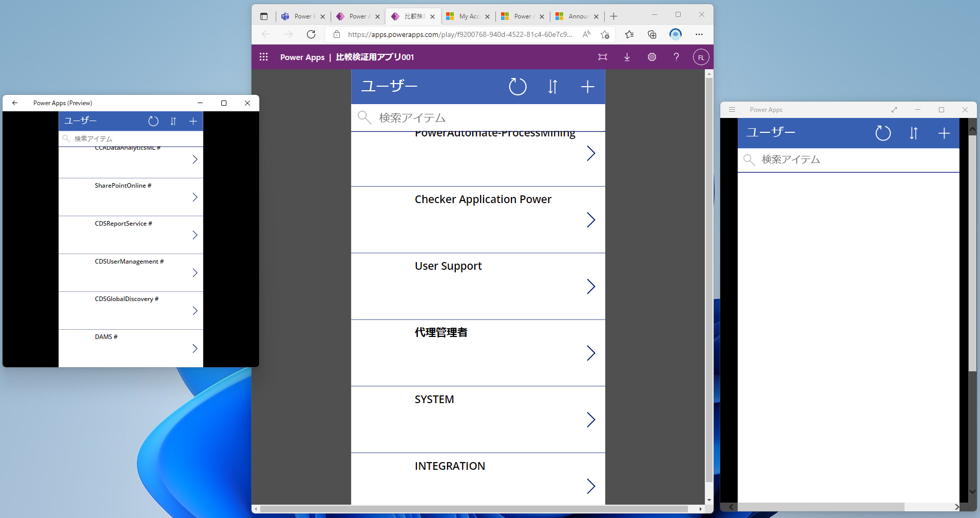Add item in Power Apps (Preview) window

click(193, 121)
